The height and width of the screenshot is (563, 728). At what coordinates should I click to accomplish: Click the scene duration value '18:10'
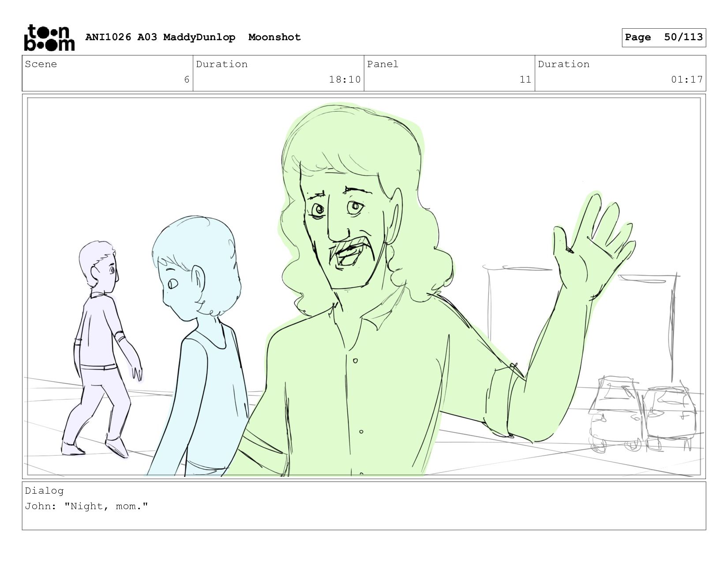pyautogui.click(x=345, y=79)
